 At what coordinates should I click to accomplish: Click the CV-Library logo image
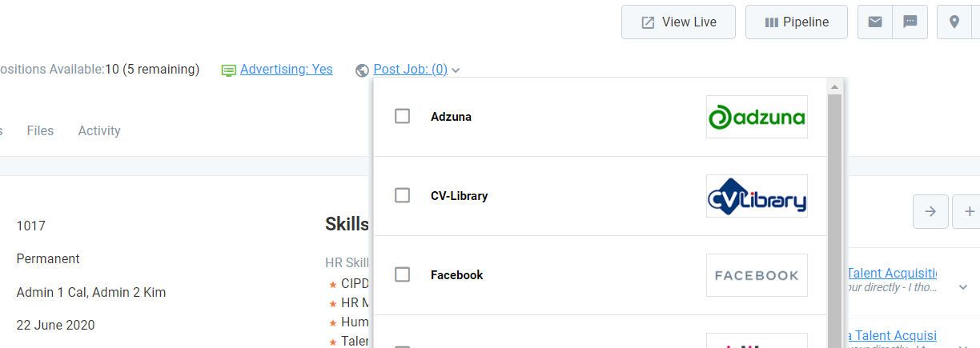pos(757,196)
